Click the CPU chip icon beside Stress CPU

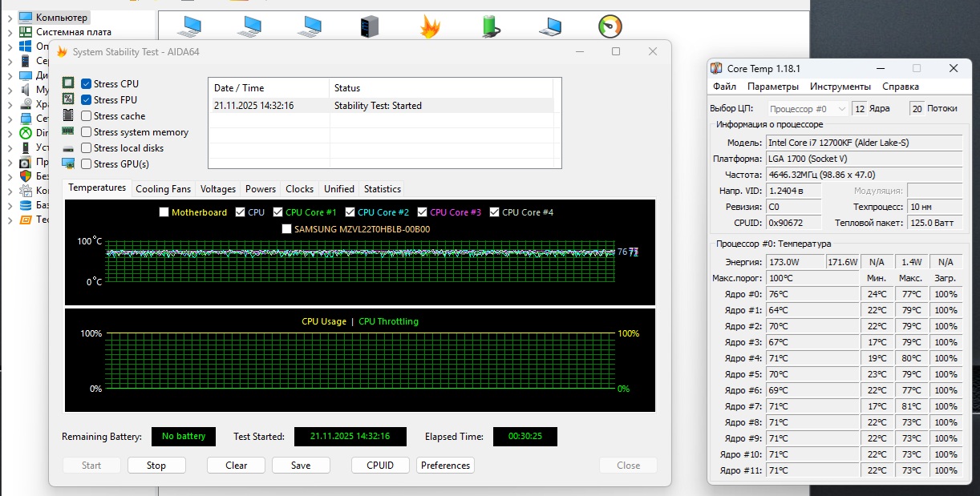[x=68, y=84]
